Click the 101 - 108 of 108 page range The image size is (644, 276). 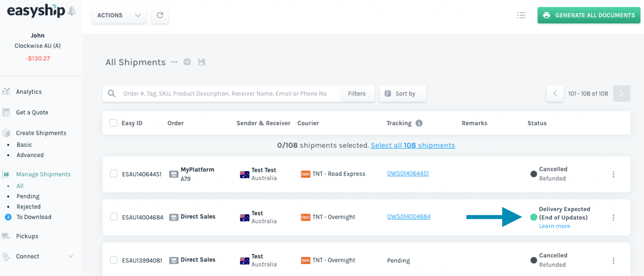pos(588,94)
